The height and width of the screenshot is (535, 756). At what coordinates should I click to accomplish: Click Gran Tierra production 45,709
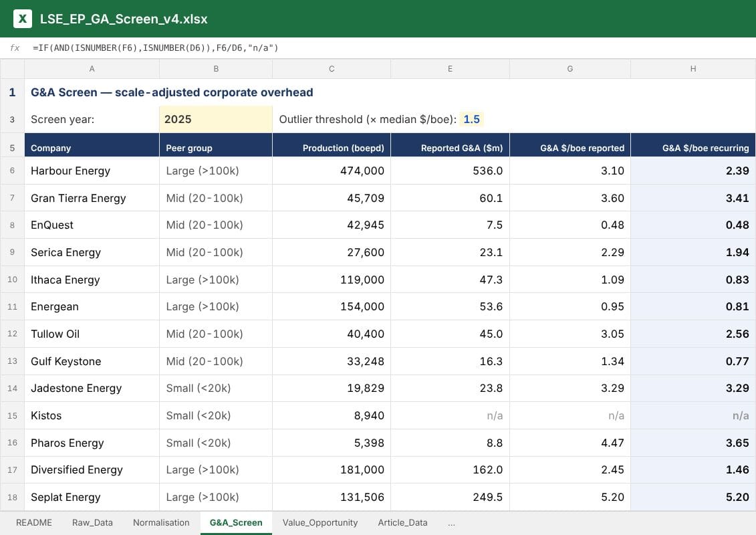(332, 198)
